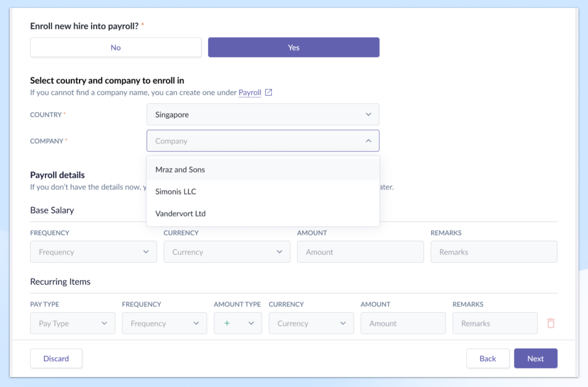Image resolution: width=588 pixels, height=387 pixels.
Task: Open the Payroll link
Action: [250, 92]
